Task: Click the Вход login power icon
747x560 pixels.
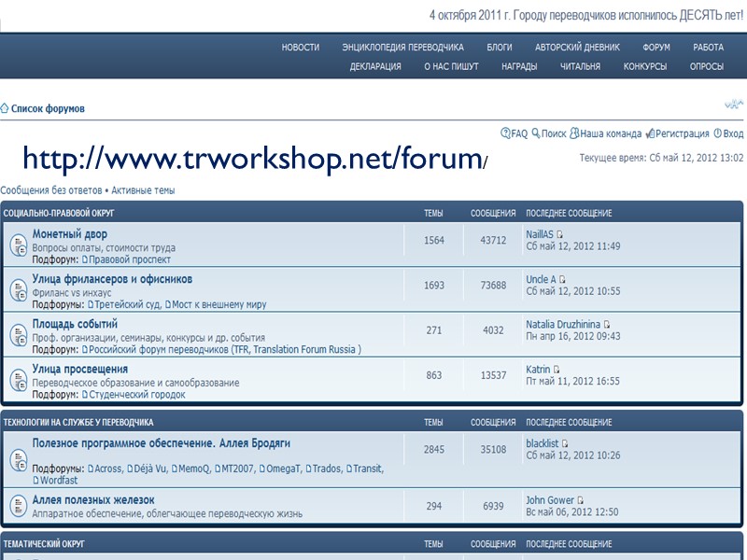Action: tap(717, 133)
